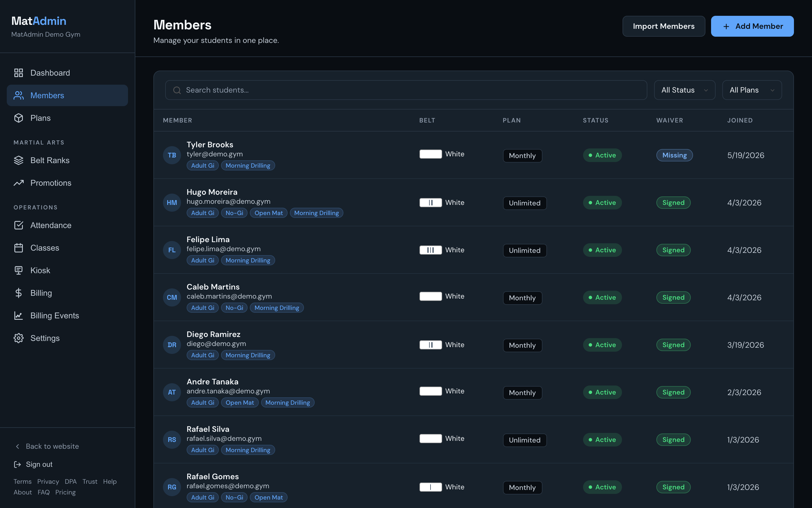Click the Import Members button
812x508 pixels.
[x=664, y=26]
